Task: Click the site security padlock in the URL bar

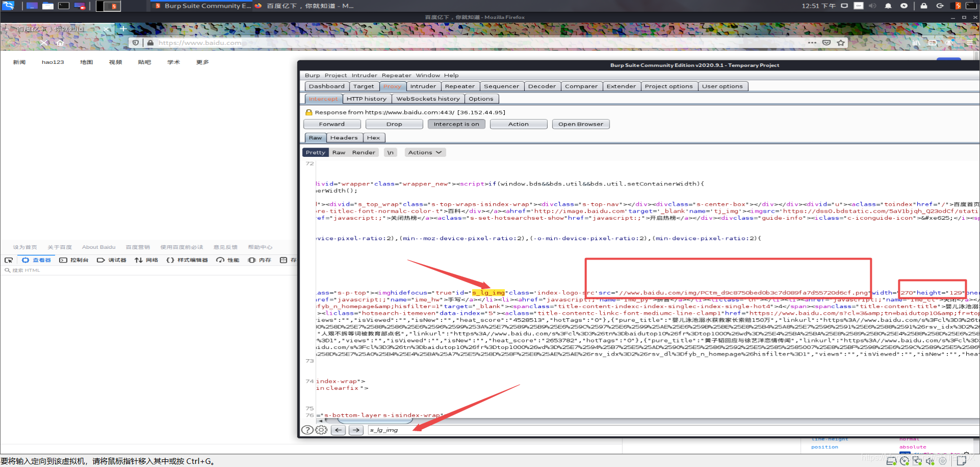Action: point(150,43)
